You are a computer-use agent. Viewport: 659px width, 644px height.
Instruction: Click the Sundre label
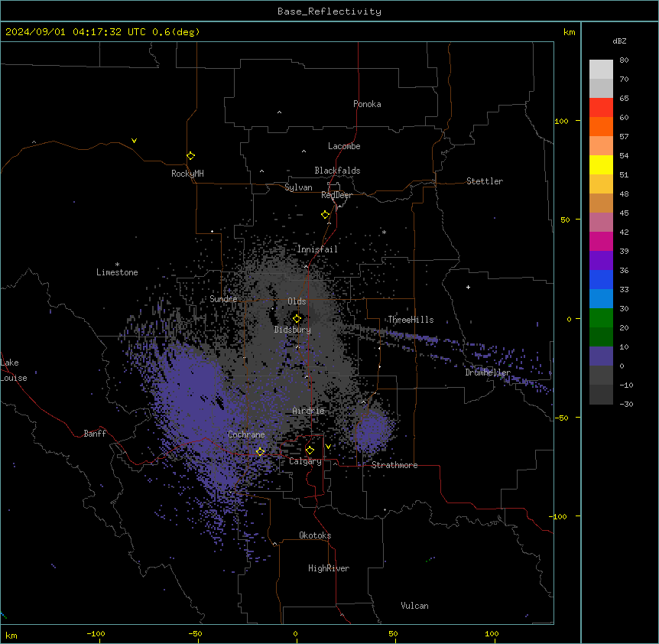click(x=223, y=299)
